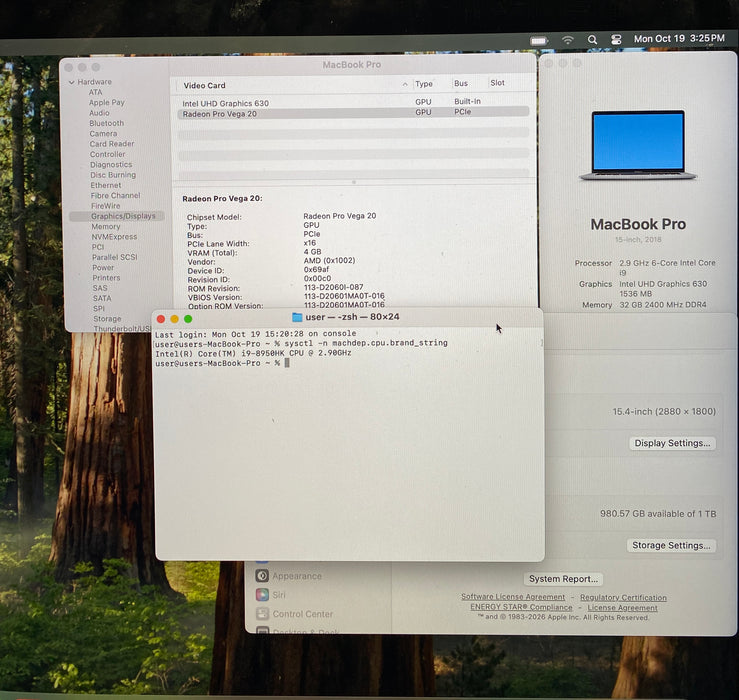739x700 pixels.
Task: Click Appearance in System Settings sidebar
Action: (297, 576)
